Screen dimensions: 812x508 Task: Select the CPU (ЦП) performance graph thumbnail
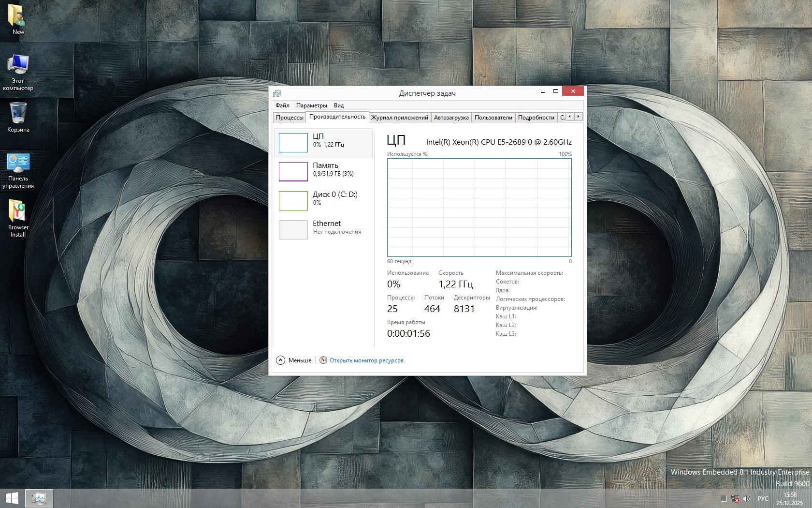click(293, 143)
